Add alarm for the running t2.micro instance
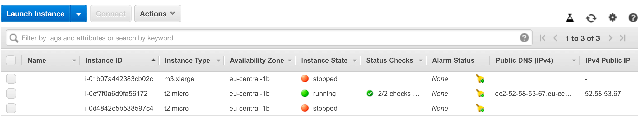 480,93
